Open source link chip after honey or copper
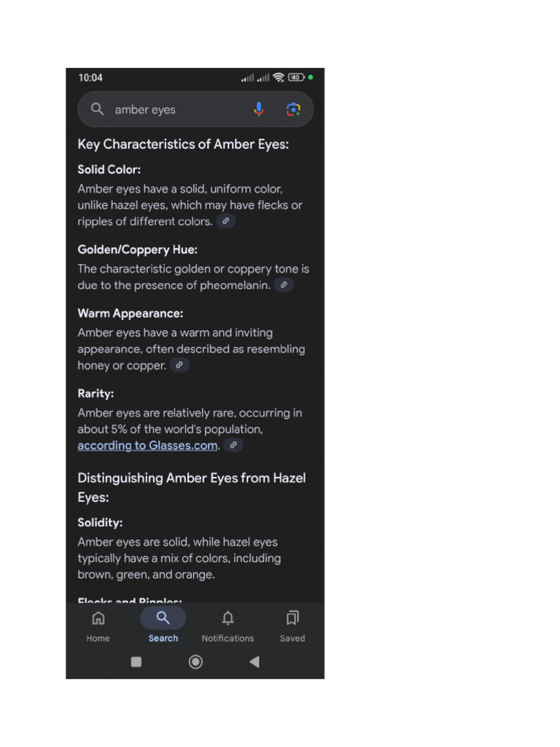 point(179,365)
